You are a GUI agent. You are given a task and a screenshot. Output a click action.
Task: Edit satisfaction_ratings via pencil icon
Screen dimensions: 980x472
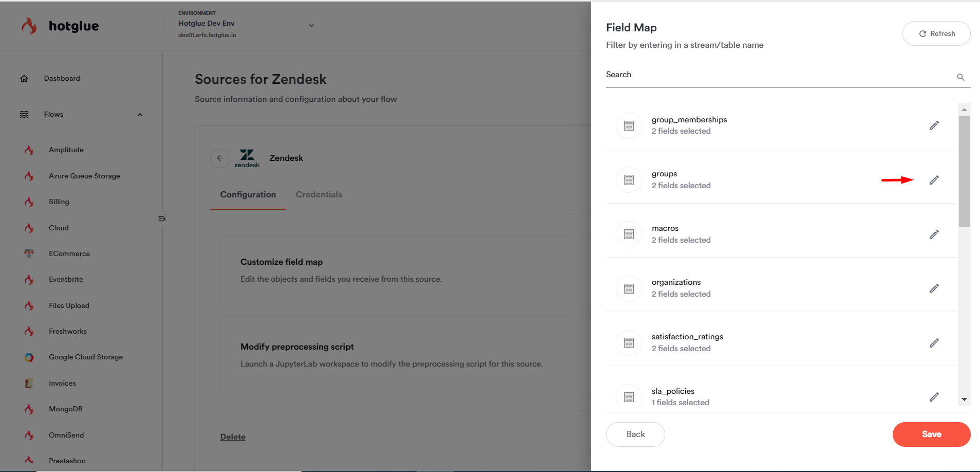click(934, 343)
